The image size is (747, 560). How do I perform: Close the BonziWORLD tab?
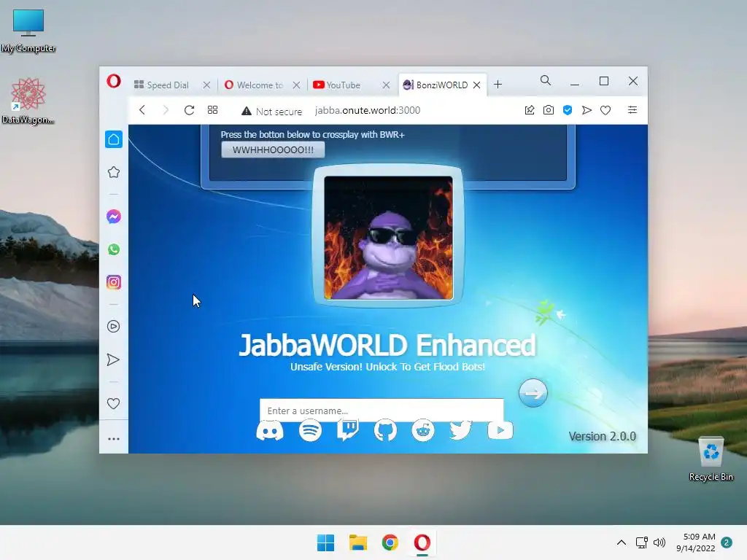(x=476, y=85)
